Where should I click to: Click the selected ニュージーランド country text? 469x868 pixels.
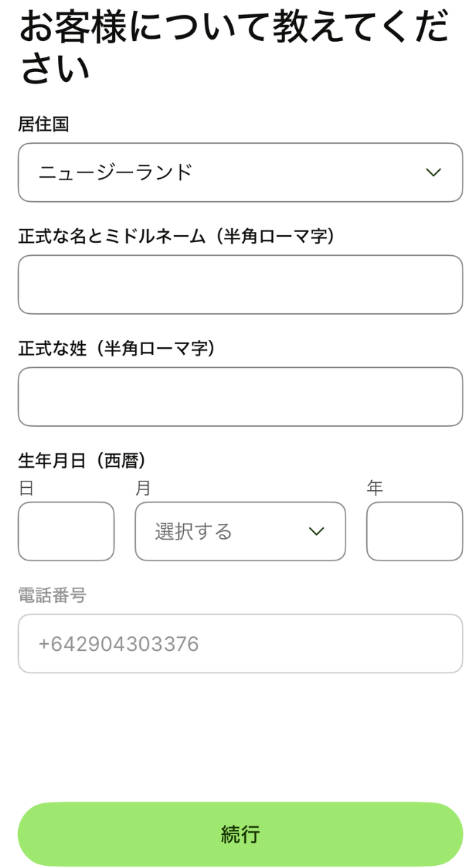(x=116, y=172)
